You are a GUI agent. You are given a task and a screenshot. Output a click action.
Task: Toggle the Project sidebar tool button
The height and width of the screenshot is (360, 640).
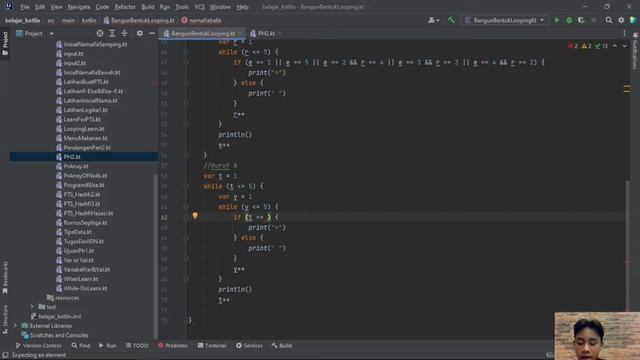5,43
